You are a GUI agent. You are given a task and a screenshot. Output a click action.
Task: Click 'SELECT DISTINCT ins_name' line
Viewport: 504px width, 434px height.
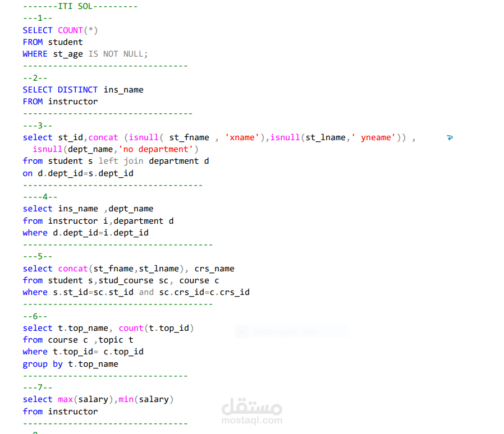pyautogui.click(x=83, y=90)
